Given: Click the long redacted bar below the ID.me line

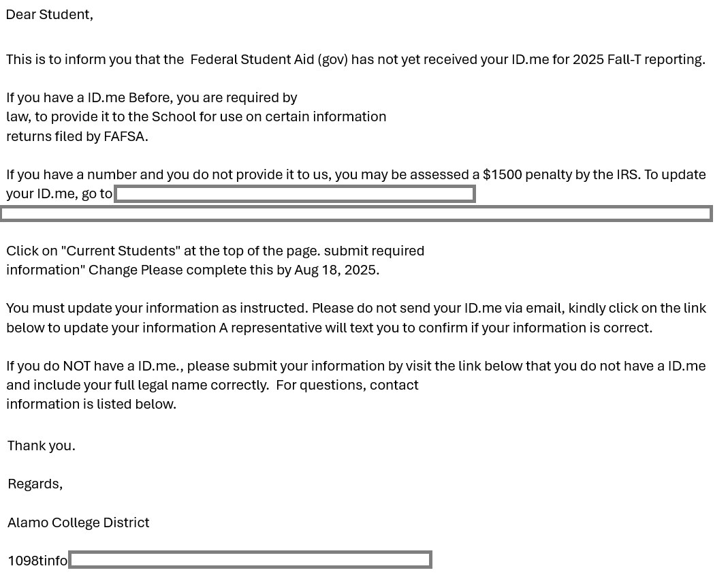Looking at the screenshot, I should [355, 214].
